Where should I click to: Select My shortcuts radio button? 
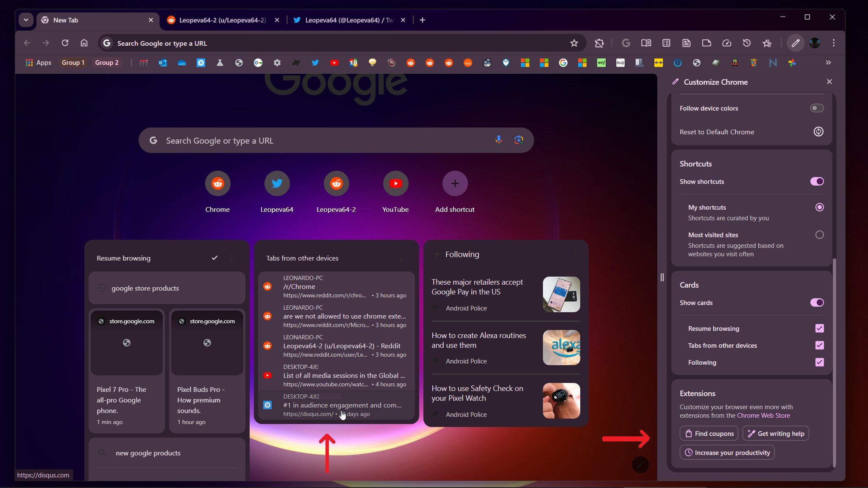pos(819,207)
